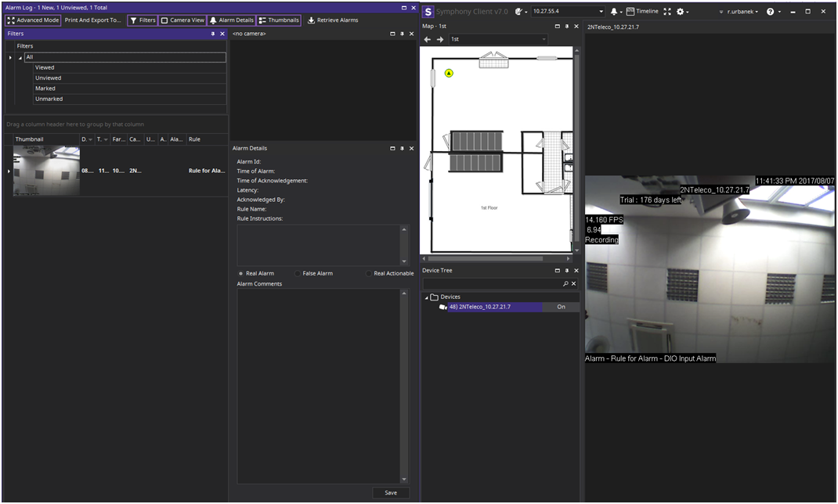Open the r.urbanek user menu

click(739, 12)
